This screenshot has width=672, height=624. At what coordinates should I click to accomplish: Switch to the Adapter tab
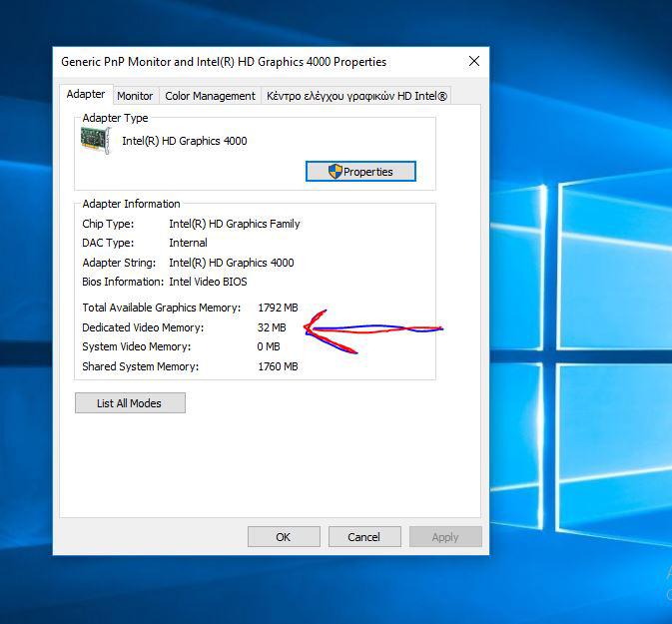[86, 94]
